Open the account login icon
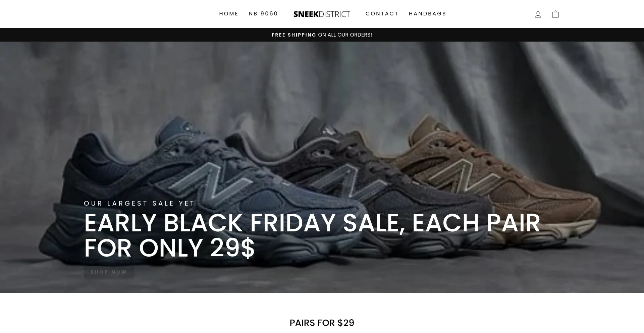The image size is (644, 333). tap(538, 14)
